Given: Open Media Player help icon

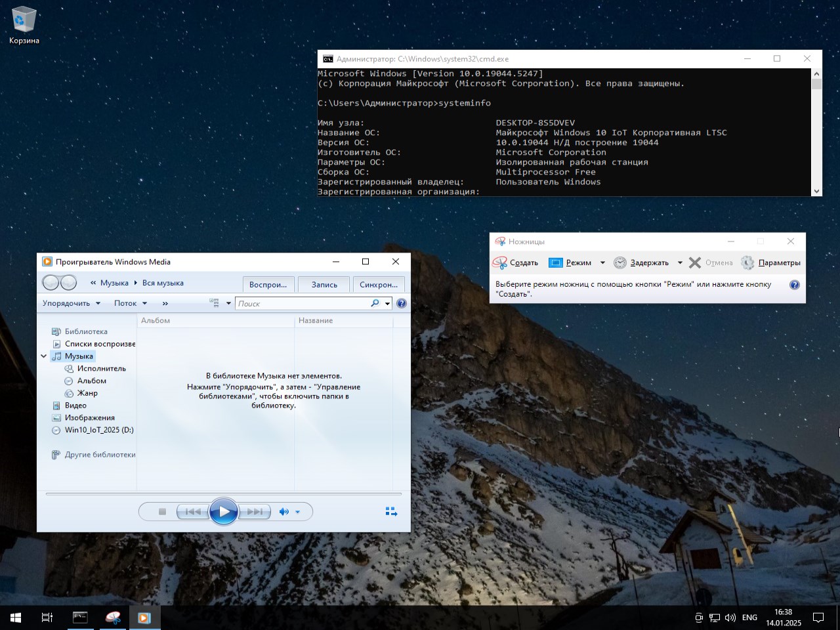Looking at the screenshot, I should coord(402,303).
